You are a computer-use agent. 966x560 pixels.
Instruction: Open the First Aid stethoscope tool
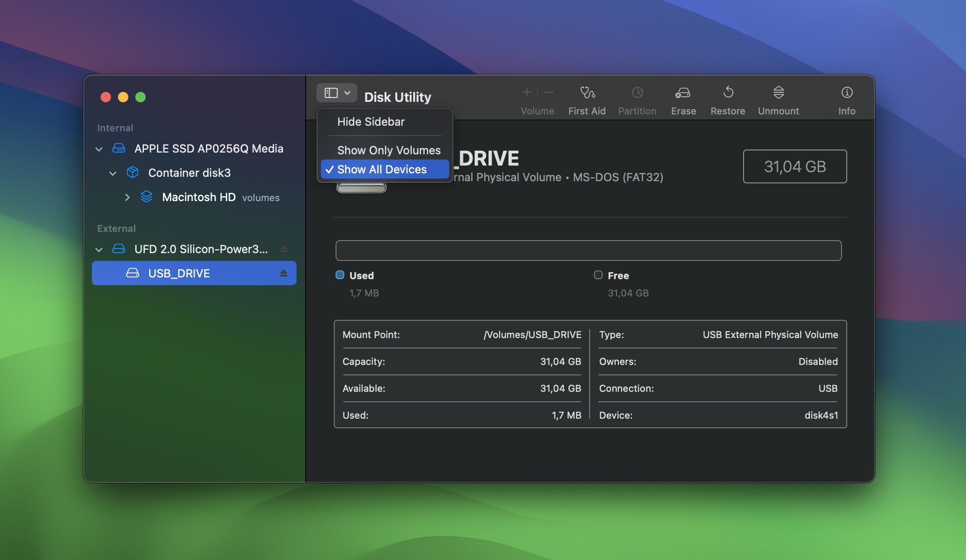click(587, 92)
